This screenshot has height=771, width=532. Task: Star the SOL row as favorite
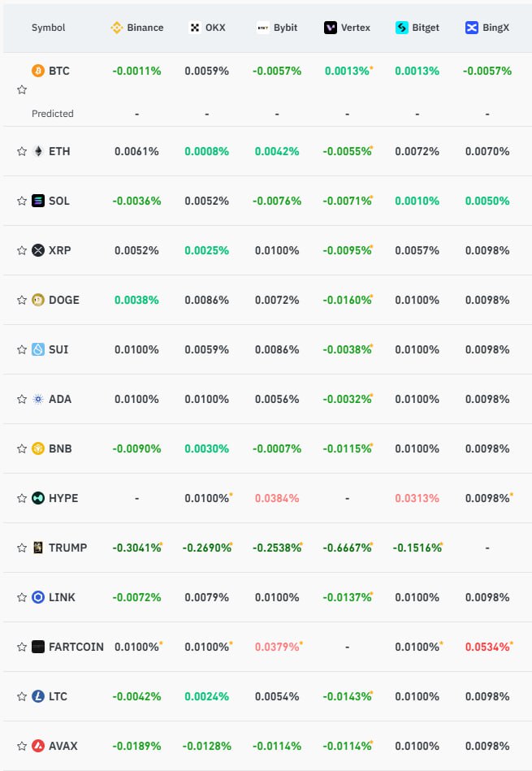pos(22,201)
